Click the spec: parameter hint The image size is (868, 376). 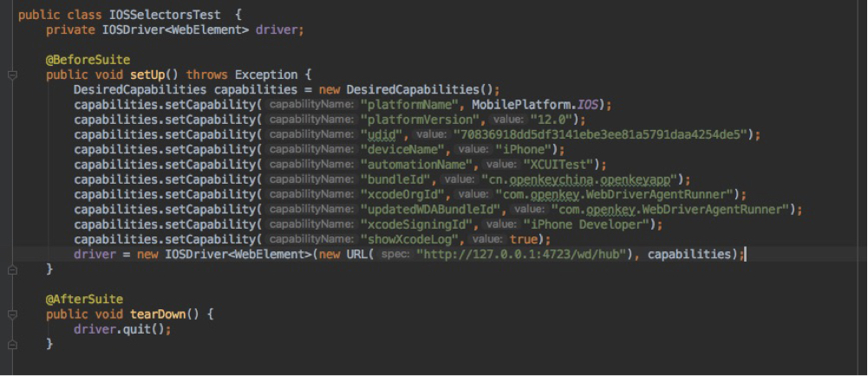[395, 254]
